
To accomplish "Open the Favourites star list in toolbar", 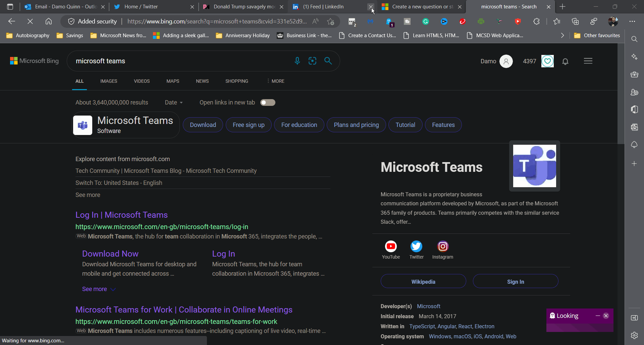I will 557,21.
